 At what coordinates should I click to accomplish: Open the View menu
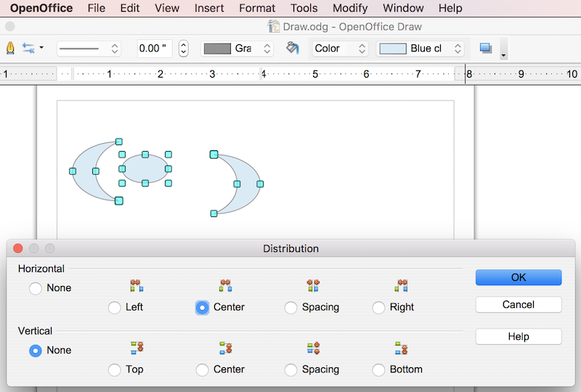point(167,8)
